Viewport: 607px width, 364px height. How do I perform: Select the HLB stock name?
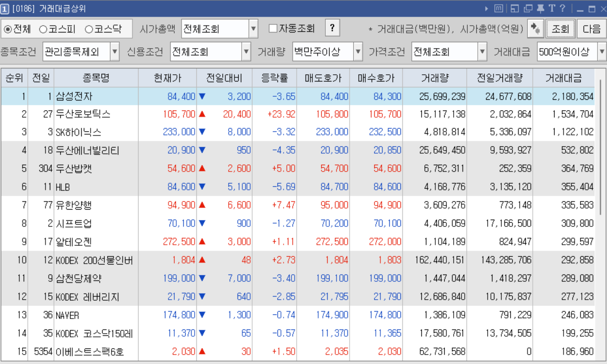63,187
